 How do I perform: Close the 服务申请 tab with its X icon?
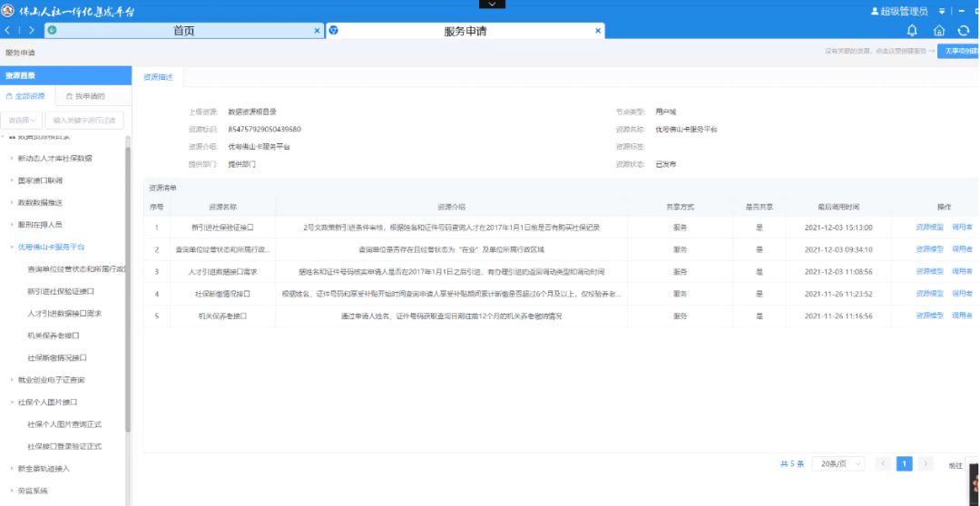[x=598, y=31]
